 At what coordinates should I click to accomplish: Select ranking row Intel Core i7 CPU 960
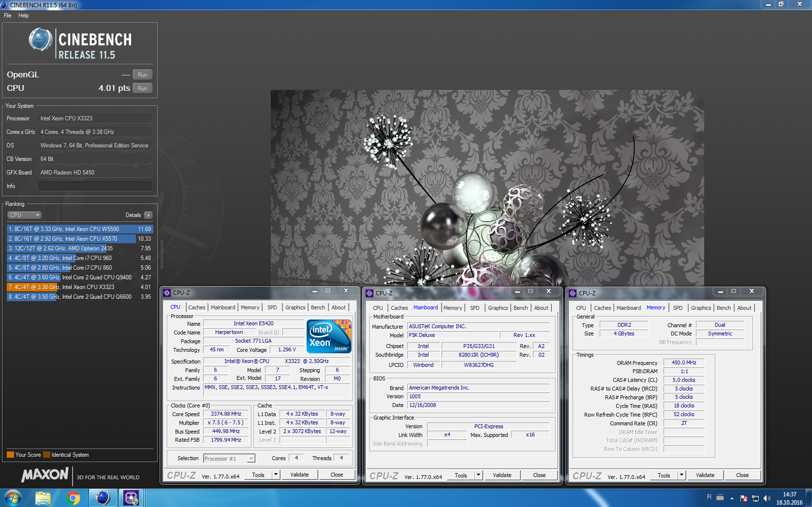[80, 258]
